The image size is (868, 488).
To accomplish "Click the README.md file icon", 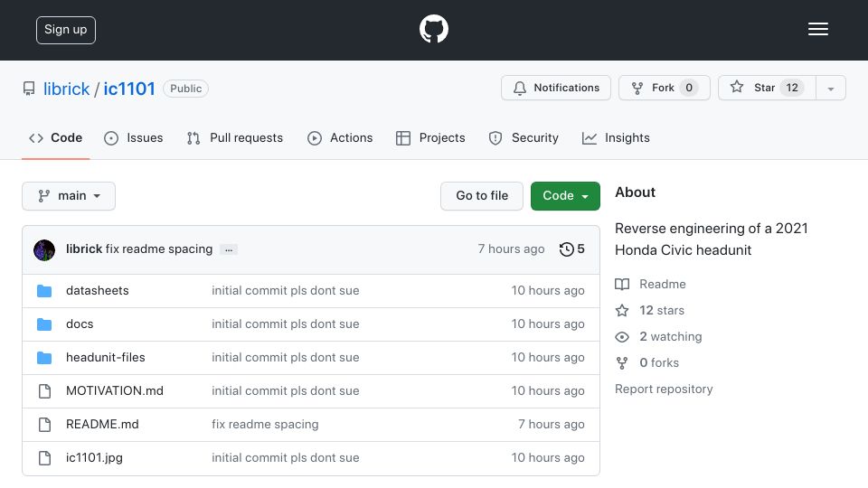I will [44, 425].
